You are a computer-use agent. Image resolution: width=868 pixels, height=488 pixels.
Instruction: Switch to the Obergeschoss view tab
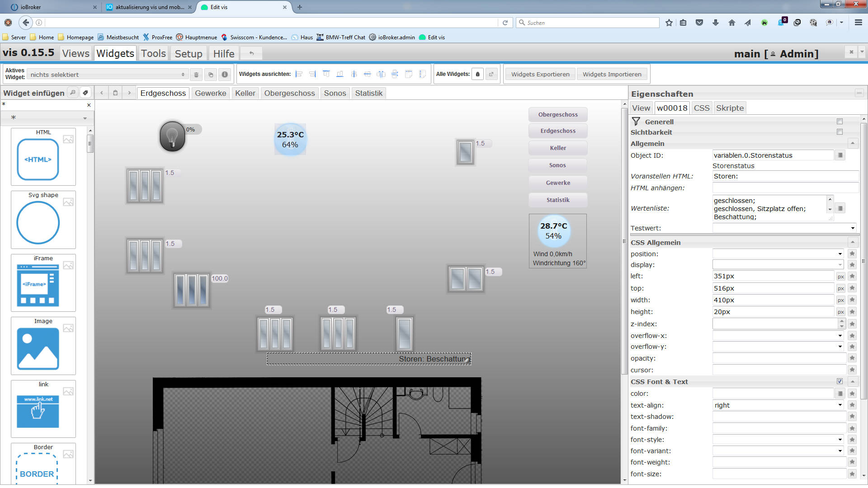click(x=289, y=93)
